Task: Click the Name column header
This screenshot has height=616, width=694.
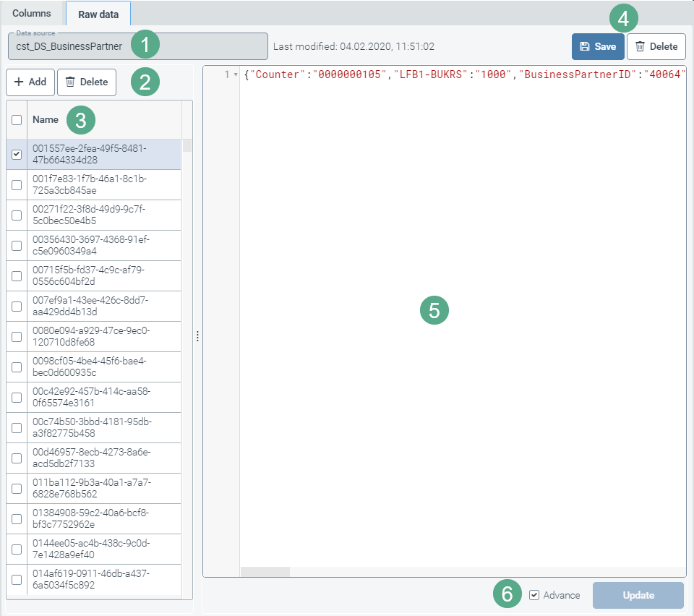Action: (46, 119)
